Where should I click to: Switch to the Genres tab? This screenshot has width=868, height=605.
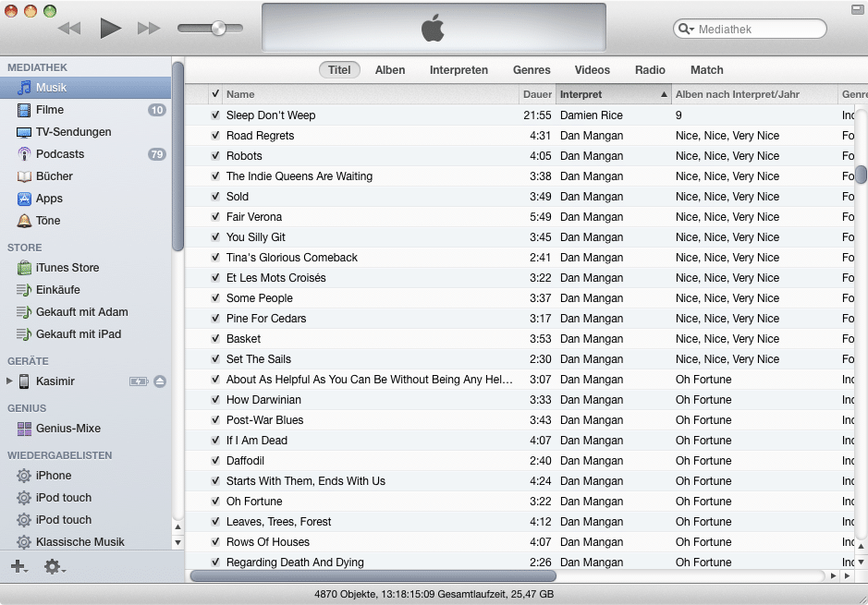point(532,69)
